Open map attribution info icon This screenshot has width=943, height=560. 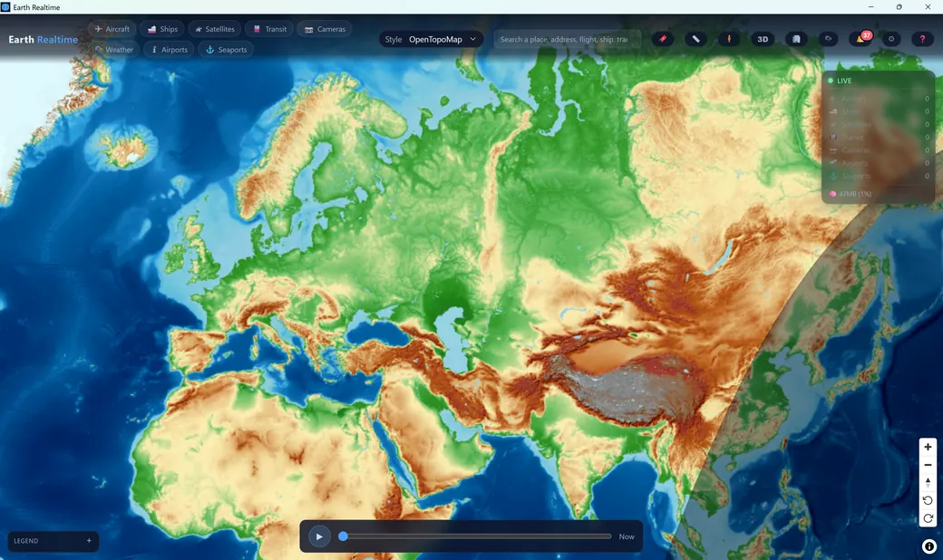coord(929,546)
